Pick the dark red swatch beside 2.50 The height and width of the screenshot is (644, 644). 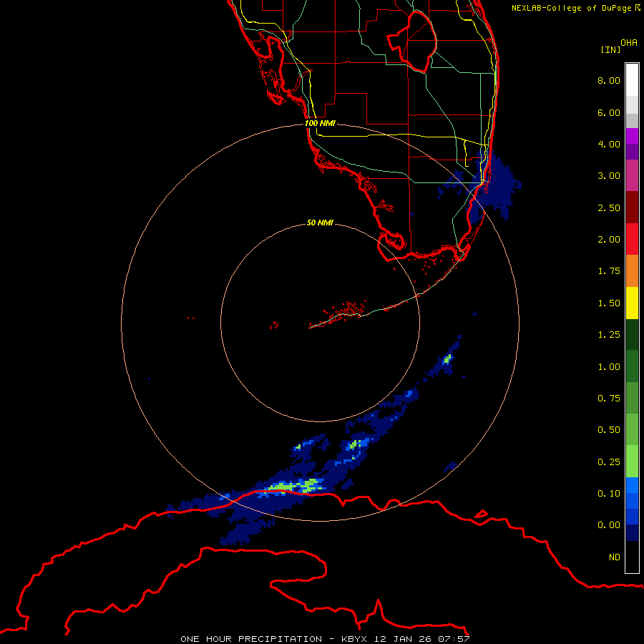[632, 208]
